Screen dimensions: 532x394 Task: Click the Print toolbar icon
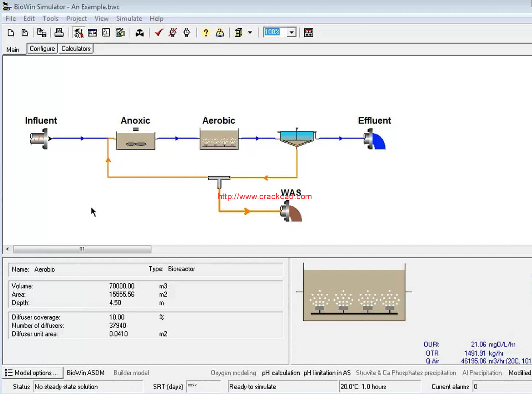point(59,33)
